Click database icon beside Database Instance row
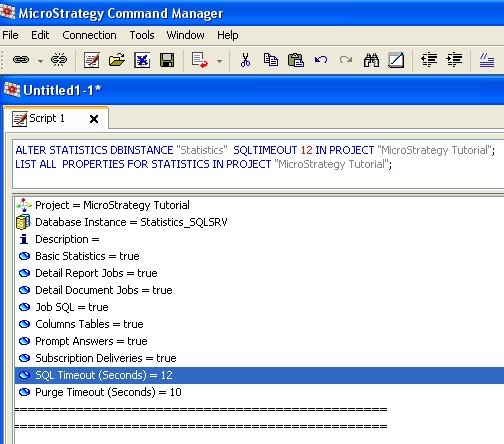 23,222
